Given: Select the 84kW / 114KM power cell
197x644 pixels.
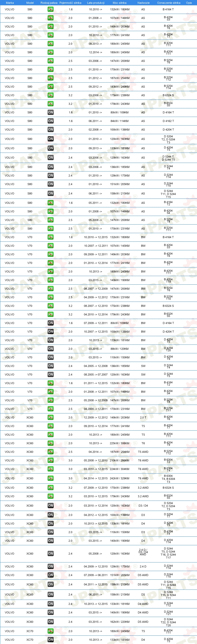Looking at the screenshot, I should pos(120,121).
